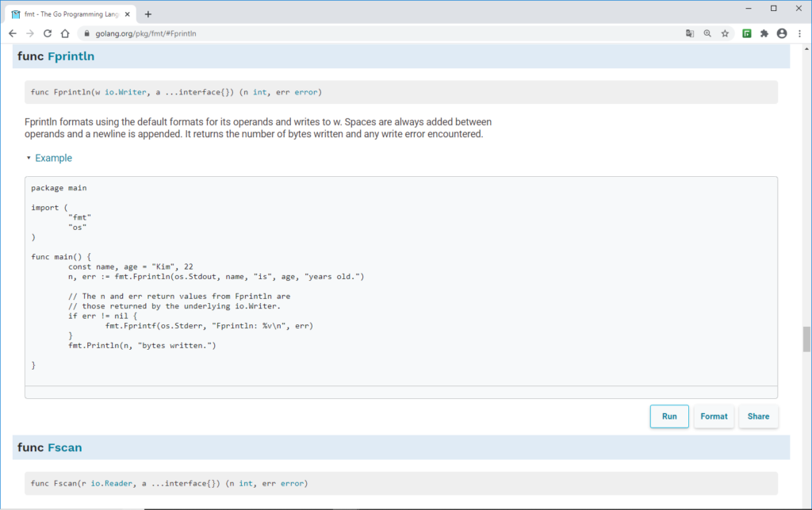The width and height of the screenshot is (812, 510).
Task: Open the zoom magnifier icon
Action: tap(707, 33)
